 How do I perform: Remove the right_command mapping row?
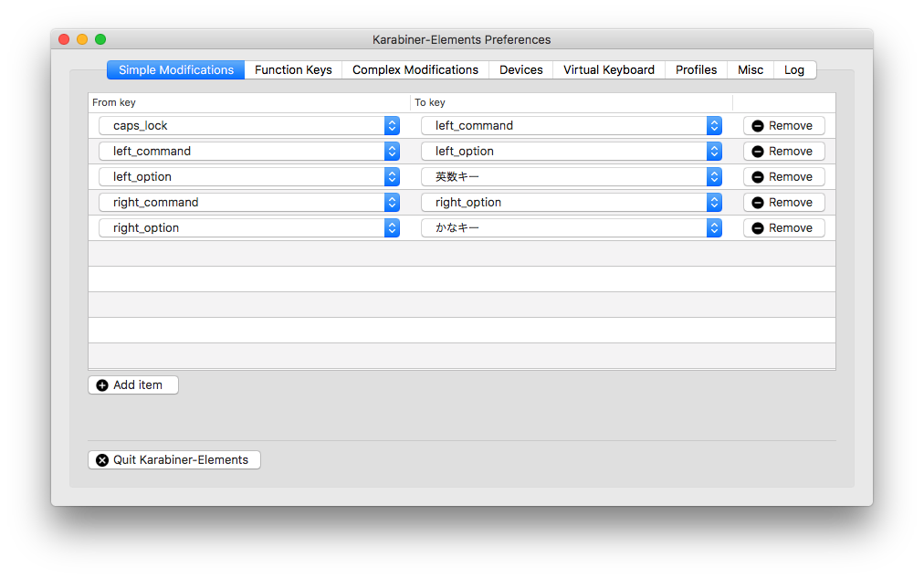click(x=783, y=202)
